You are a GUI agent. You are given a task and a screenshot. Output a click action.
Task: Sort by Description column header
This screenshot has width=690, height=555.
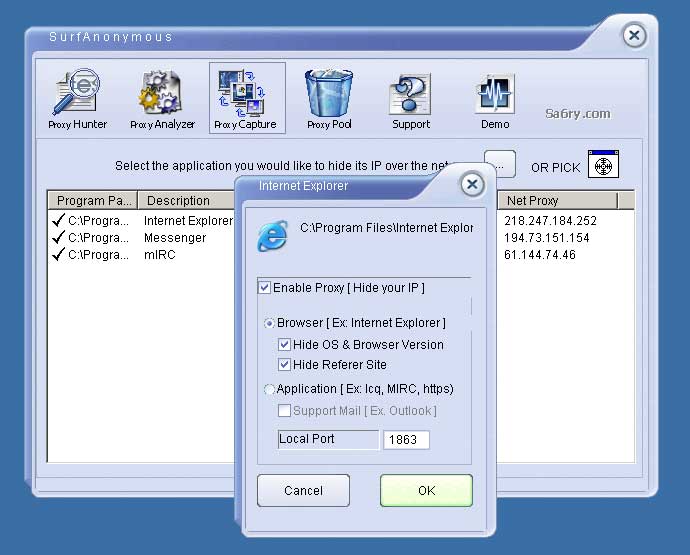[186, 201]
